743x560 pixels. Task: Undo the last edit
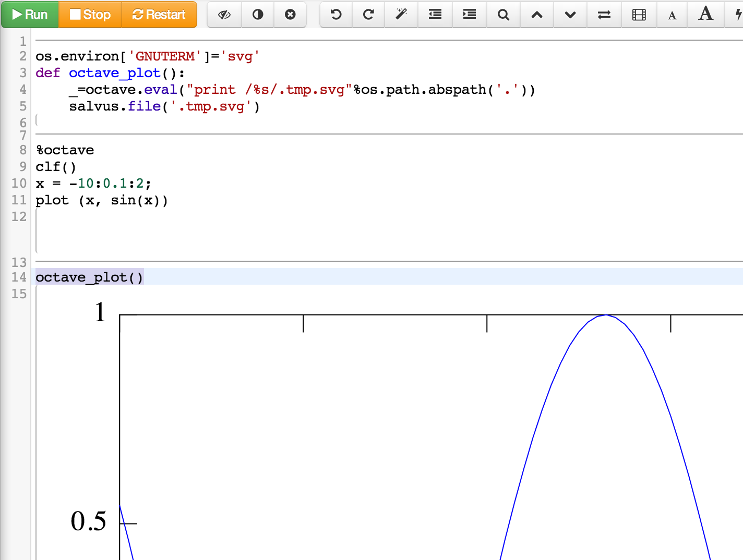[x=336, y=15]
